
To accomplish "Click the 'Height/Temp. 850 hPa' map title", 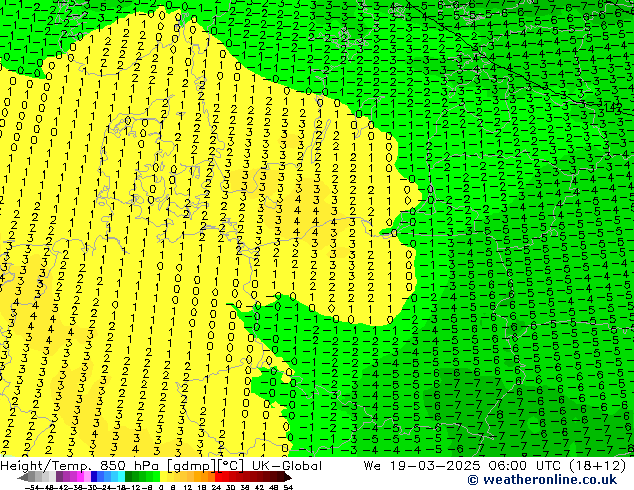I will click(x=80, y=466).
